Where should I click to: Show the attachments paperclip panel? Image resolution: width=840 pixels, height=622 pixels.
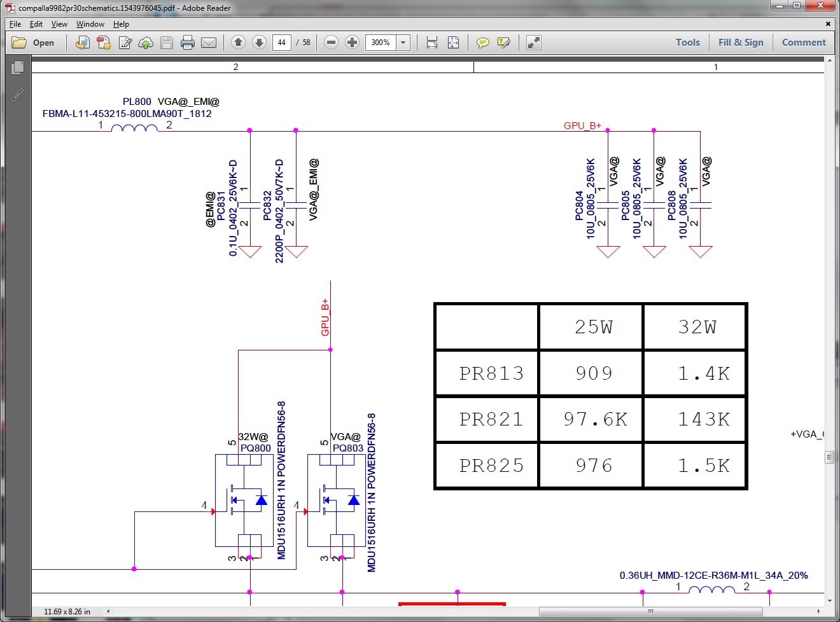(x=17, y=95)
